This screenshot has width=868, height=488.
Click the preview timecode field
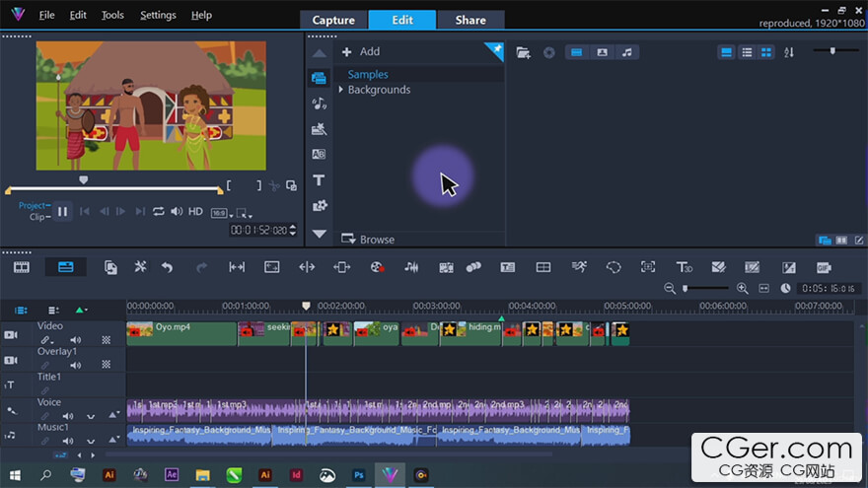259,230
